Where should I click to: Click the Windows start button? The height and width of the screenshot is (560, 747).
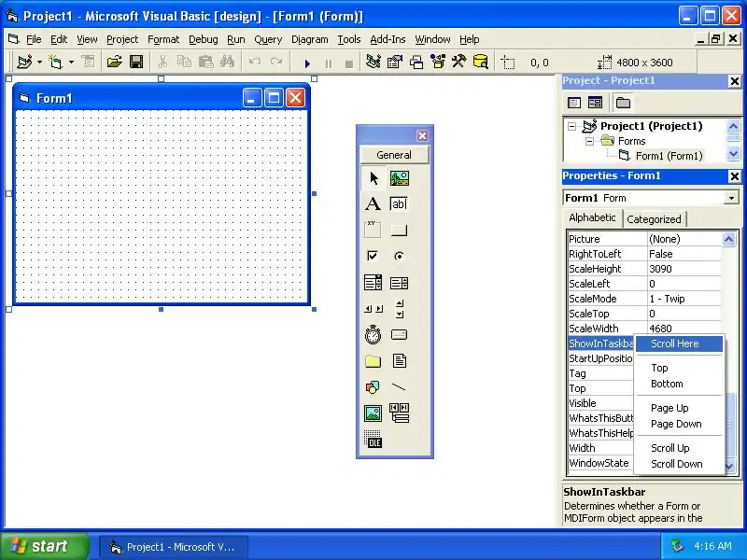(x=45, y=546)
